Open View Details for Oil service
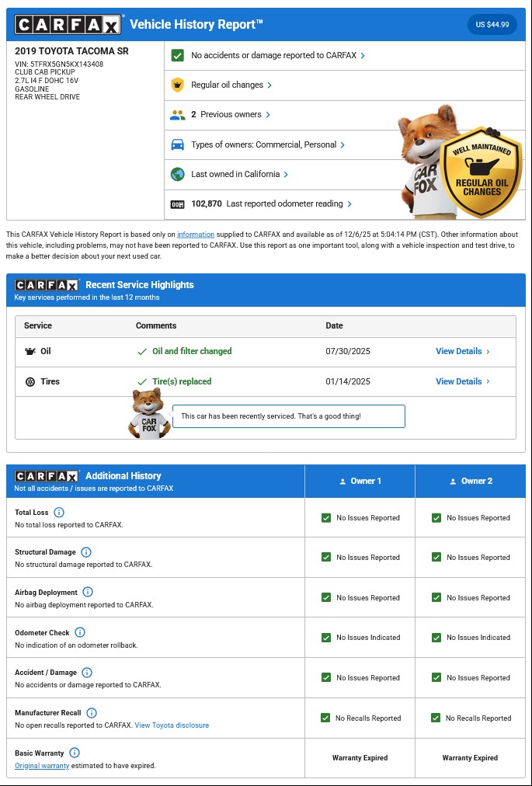Viewport: 532px width, 786px height. click(x=462, y=352)
